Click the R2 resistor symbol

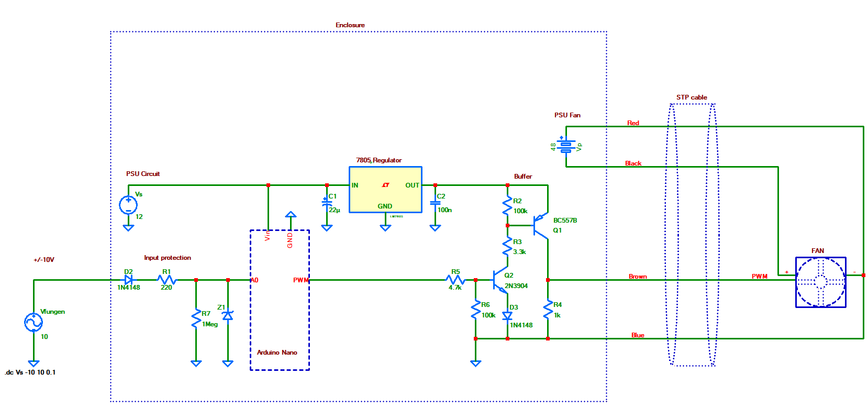507,205
